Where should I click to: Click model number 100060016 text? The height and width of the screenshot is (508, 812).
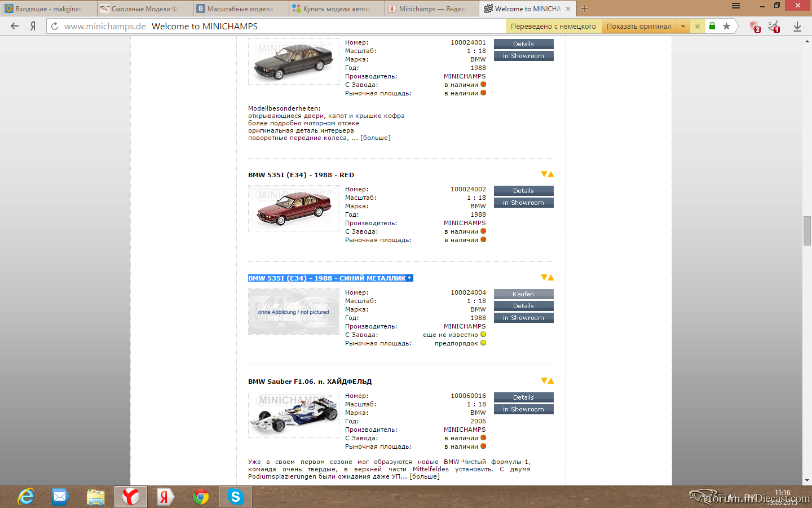tap(468, 396)
